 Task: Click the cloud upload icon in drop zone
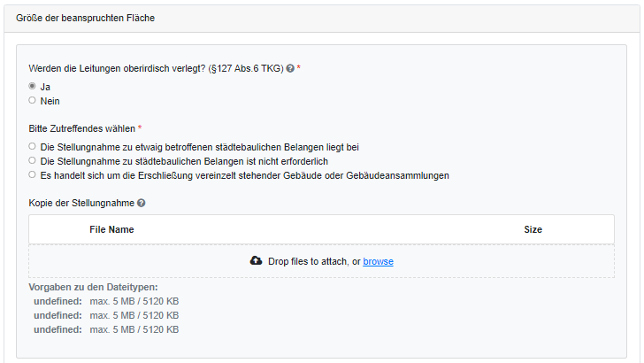[x=257, y=261]
